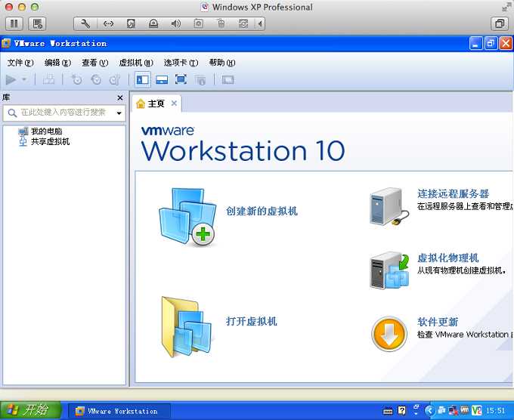Open the Windows 开始 start menu
Screen dimensions: 514x420
tap(30, 410)
